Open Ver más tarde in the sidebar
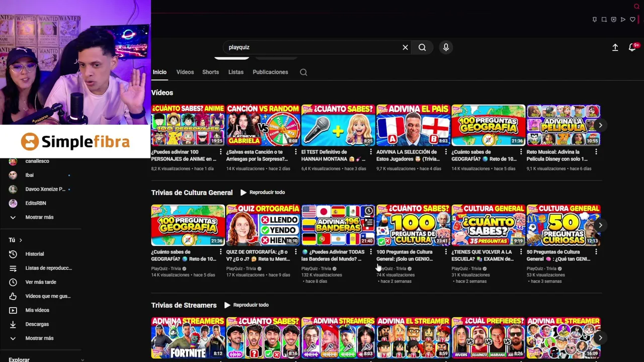This screenshot has width=644, height=362. click(41, 283)
